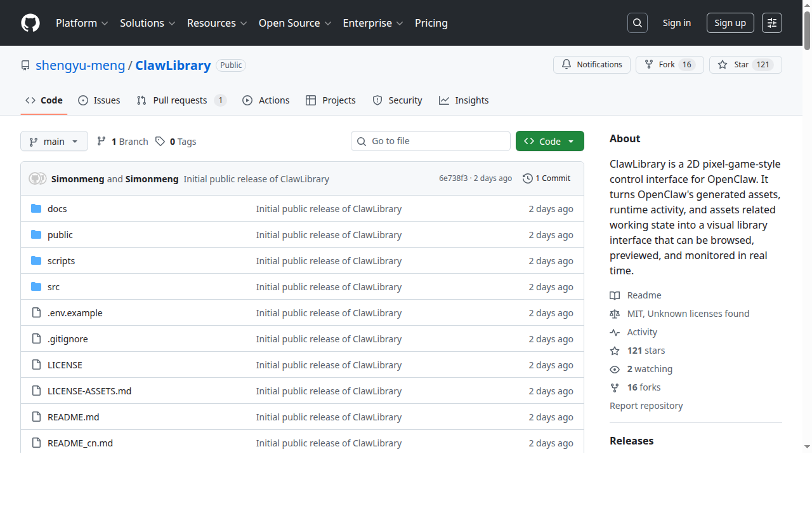Switch to the Pull requests tab
812x508 pixels.
[x=181, y=100]
